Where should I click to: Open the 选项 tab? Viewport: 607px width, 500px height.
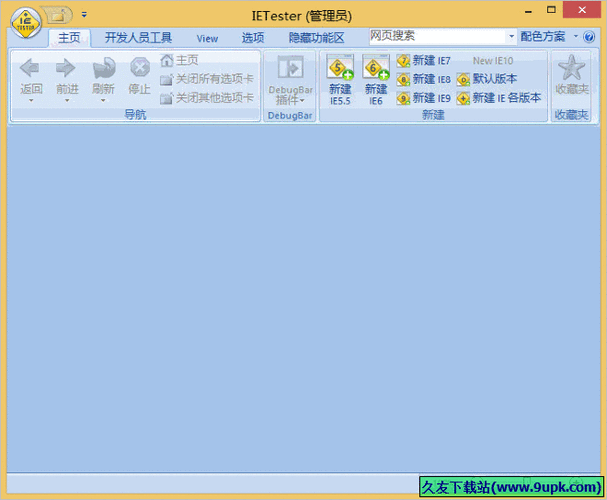tap(253, 38)
